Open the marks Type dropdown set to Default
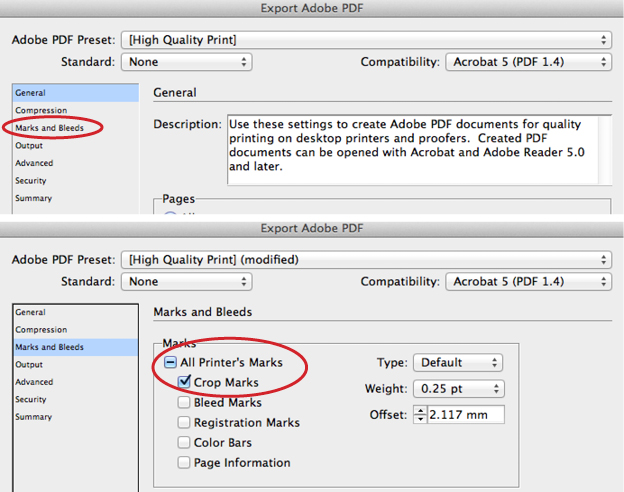 458,363
